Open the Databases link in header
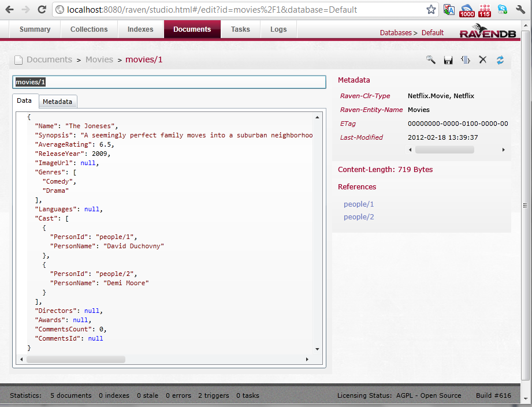 (x=396, y=32)
